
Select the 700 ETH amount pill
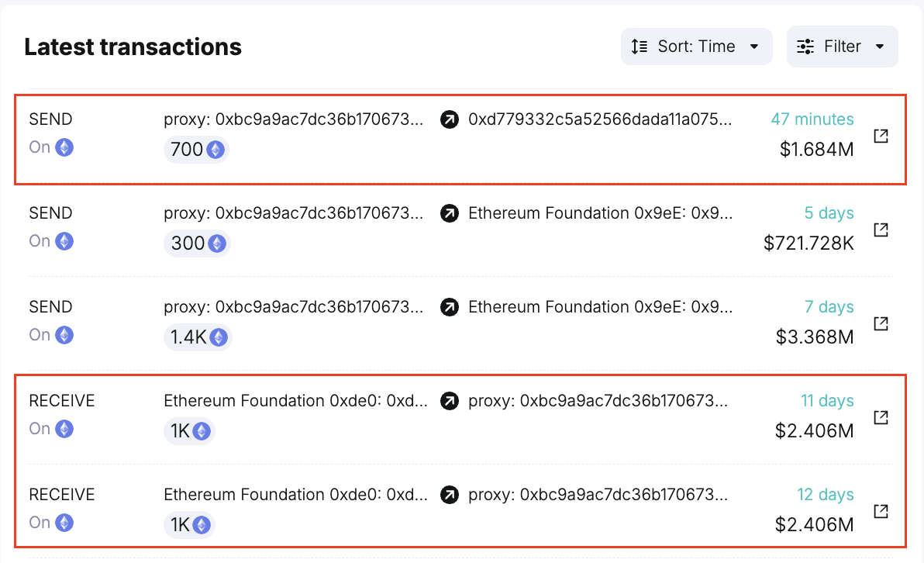[196, 150]
